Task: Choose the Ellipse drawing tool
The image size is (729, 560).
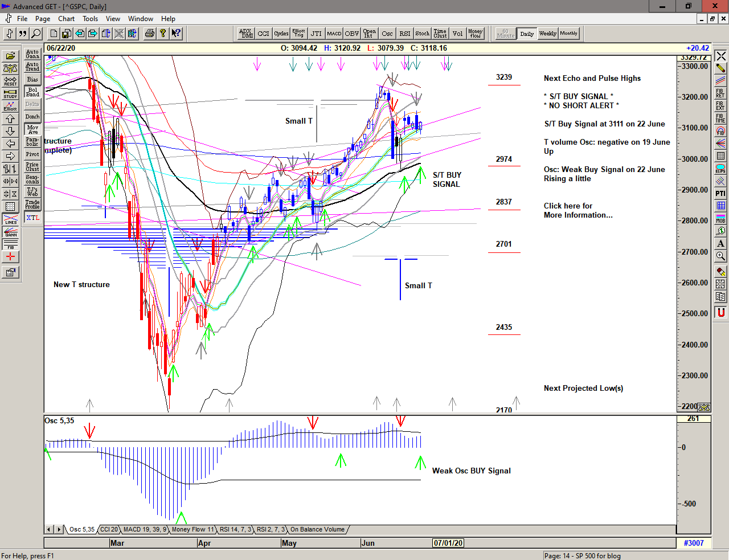Action: pyautogui.click(x=720, y=169)
